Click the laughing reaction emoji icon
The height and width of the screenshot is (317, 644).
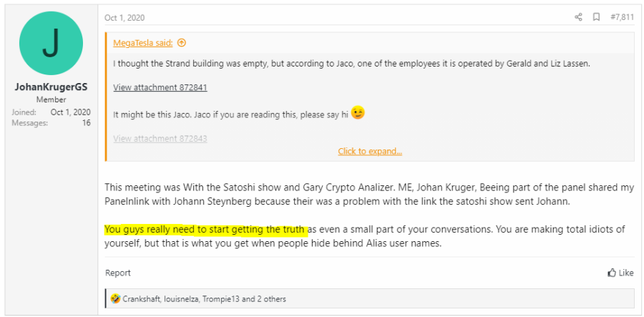pyautogui.click(x=115, y=298)
